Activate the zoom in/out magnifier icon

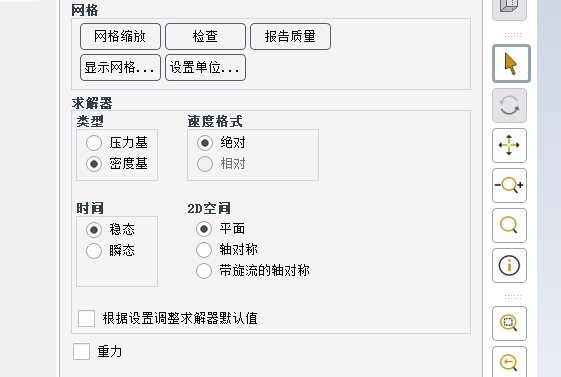(509, 185)
